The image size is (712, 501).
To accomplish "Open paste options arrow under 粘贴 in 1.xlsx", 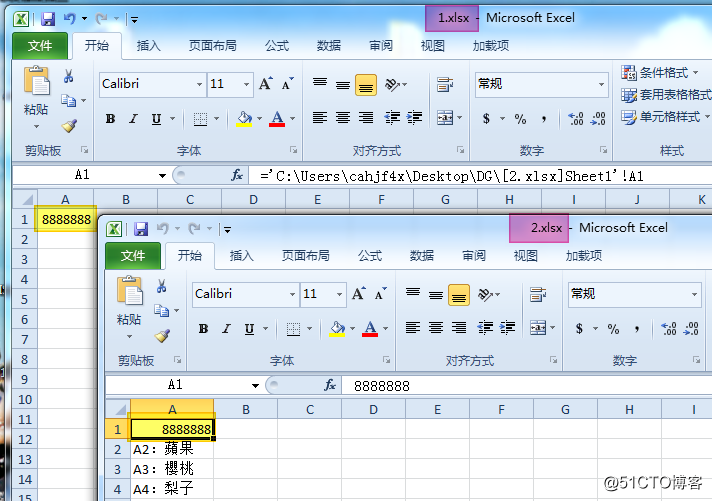I will [36, 126].
